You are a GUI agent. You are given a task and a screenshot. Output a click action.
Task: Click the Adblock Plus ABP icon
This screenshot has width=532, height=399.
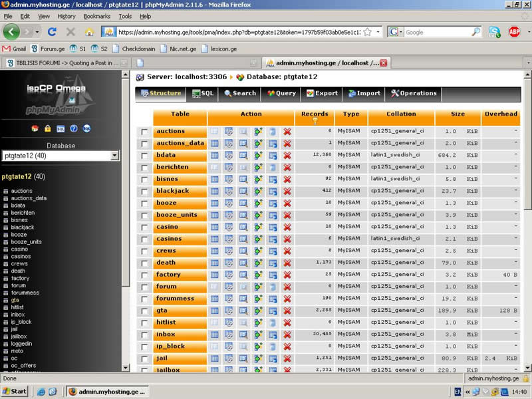[514, 32]
